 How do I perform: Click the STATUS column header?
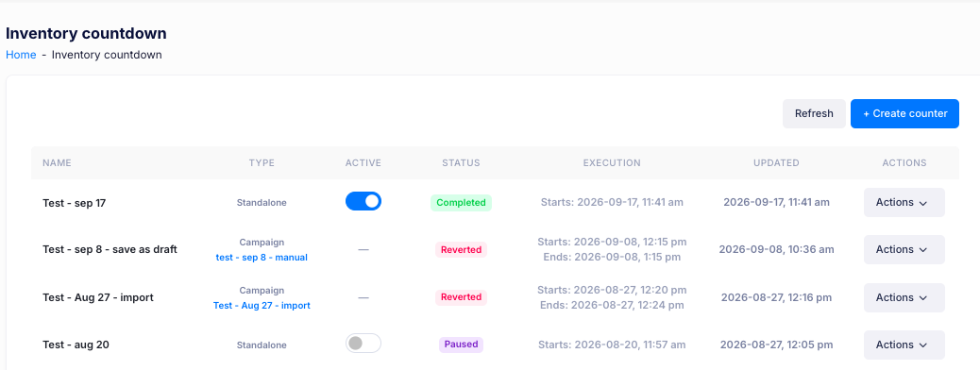(x=461, y=162)
